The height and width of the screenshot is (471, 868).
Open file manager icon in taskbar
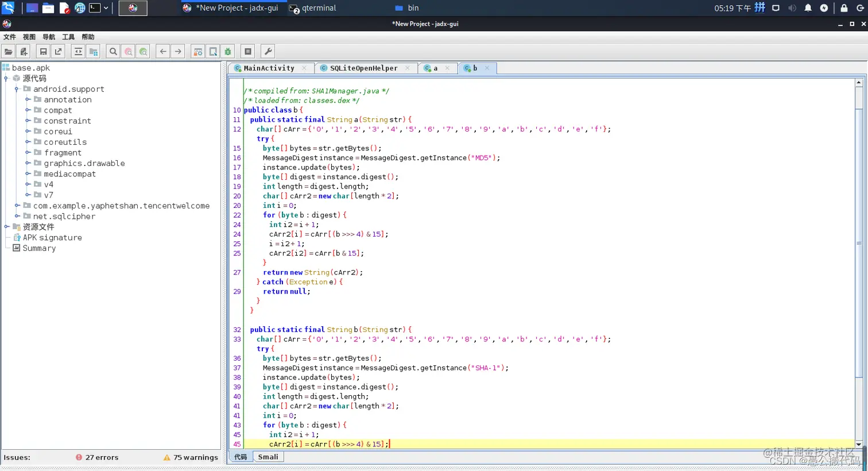point(48,8)
